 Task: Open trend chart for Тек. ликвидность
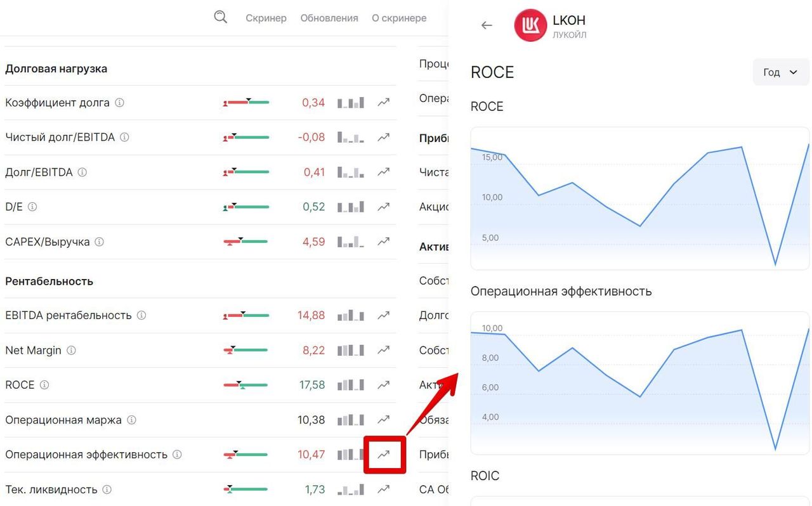[384, 489]
